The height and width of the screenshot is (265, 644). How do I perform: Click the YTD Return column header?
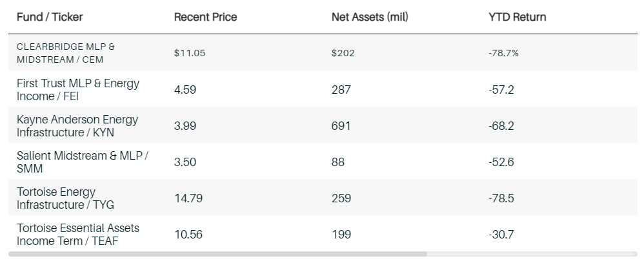(x=518, y=17)
